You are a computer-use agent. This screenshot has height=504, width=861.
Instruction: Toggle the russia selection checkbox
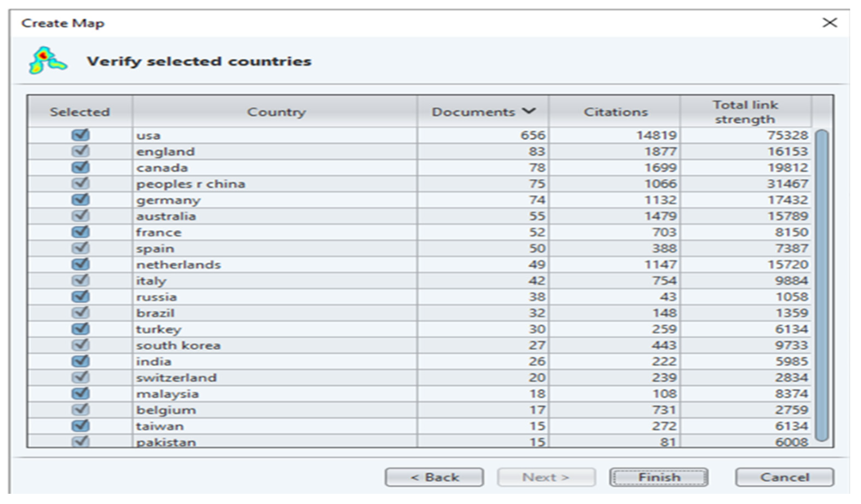tap(81, 296)
